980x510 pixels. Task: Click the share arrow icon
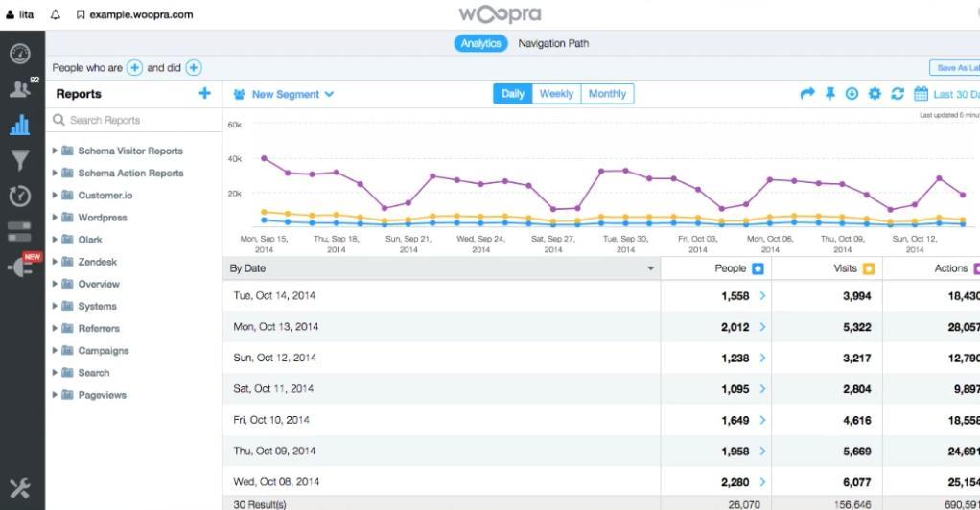[807, 94]
